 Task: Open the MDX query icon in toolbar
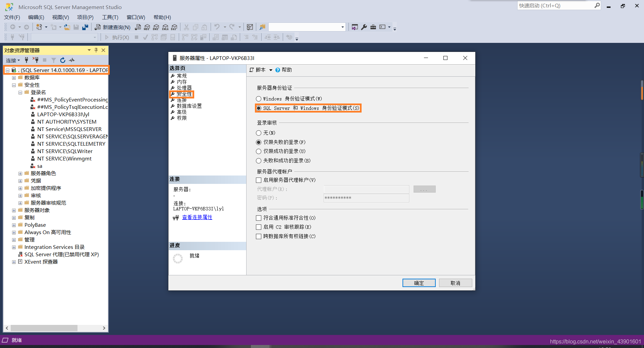147,27
